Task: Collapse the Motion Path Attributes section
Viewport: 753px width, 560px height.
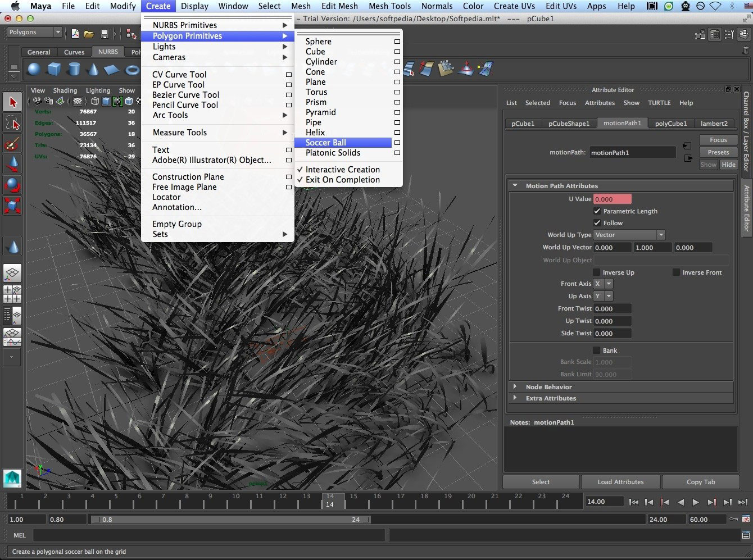Action: click(515, 185)
